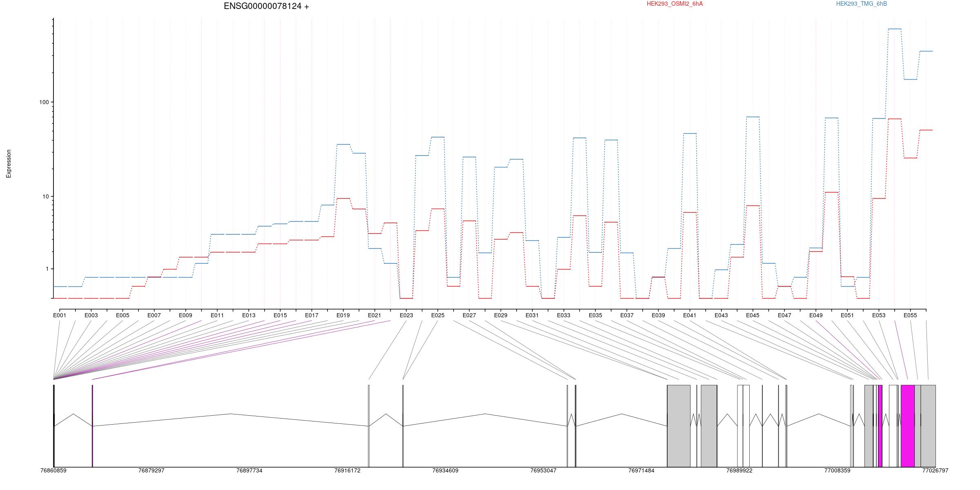Image resolution: width=980 pixels, height=490 pixels.
Task: Select the HEK293_TMG_6hB legend label
Action: coord(862,4)
